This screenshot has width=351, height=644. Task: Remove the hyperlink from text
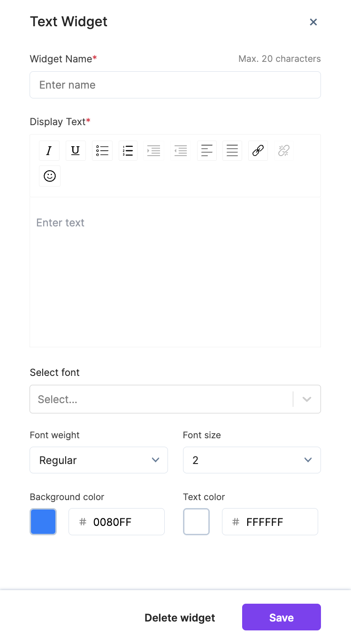(x=283, y=150)
